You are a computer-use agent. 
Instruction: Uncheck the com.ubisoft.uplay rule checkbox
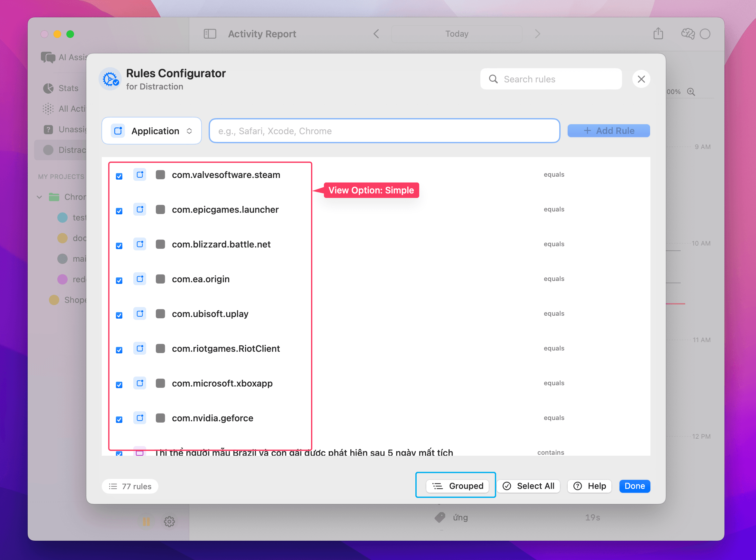119,315
